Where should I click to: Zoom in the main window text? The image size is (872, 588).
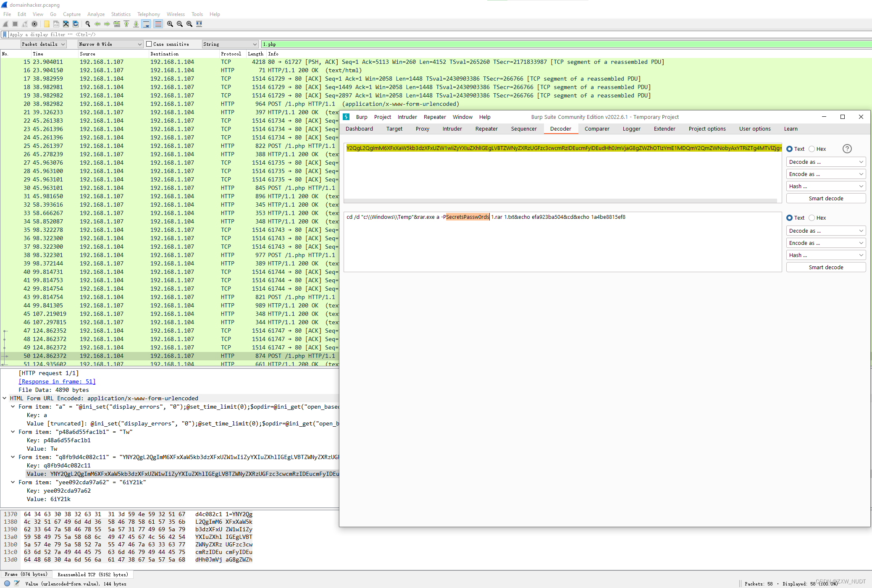pos(170,24)
